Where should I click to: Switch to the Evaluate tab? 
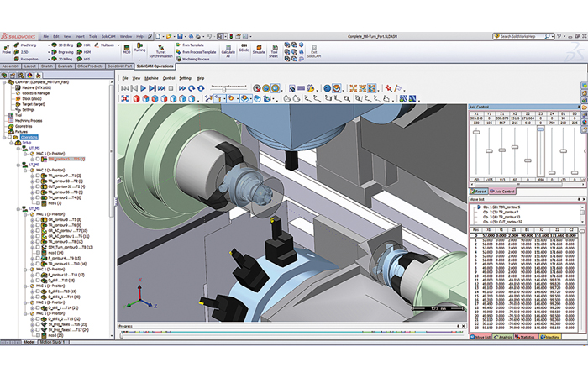[66, 66]
